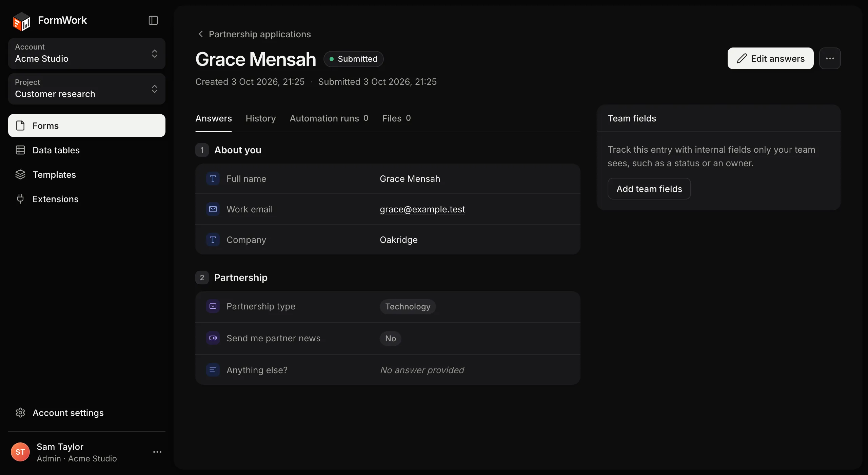This screenshot has height=475, width=868.
Task: Select the Answers tab
Action: (x=214, y=118)
